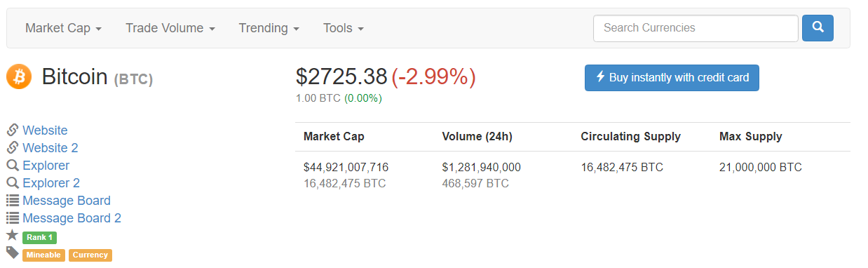The height and width of the screenshot is (268, 868).
Task: Click the star icon next to Rank 1
Action: click(x=12, y=235)
